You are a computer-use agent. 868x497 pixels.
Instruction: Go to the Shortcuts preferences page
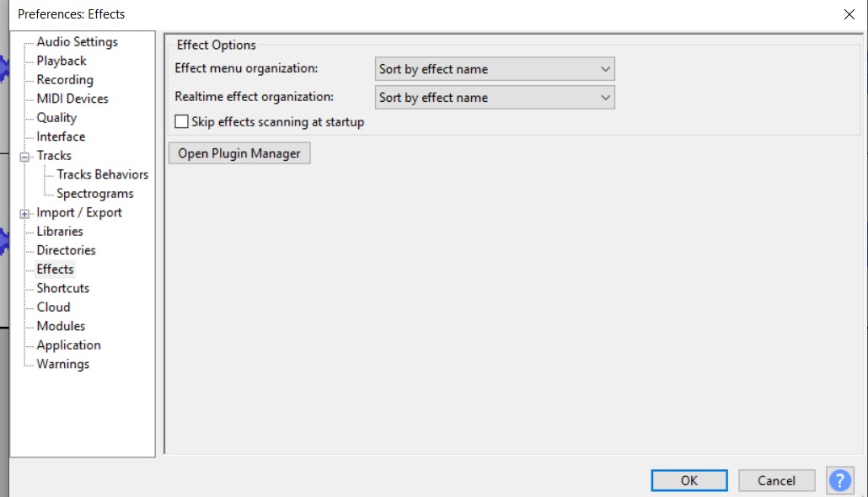pyautogui.click(x=63, y=288)
